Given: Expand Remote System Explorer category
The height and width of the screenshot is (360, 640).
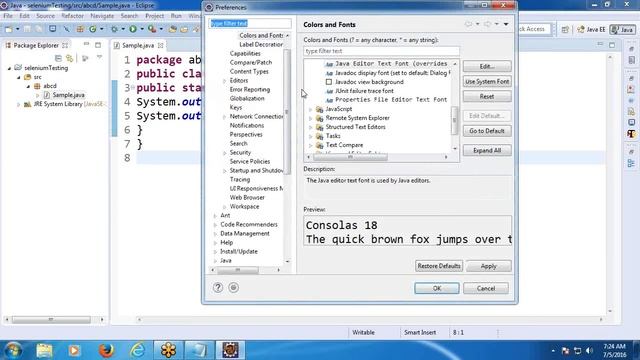Looking at the screenshot, I should point(311,118).
